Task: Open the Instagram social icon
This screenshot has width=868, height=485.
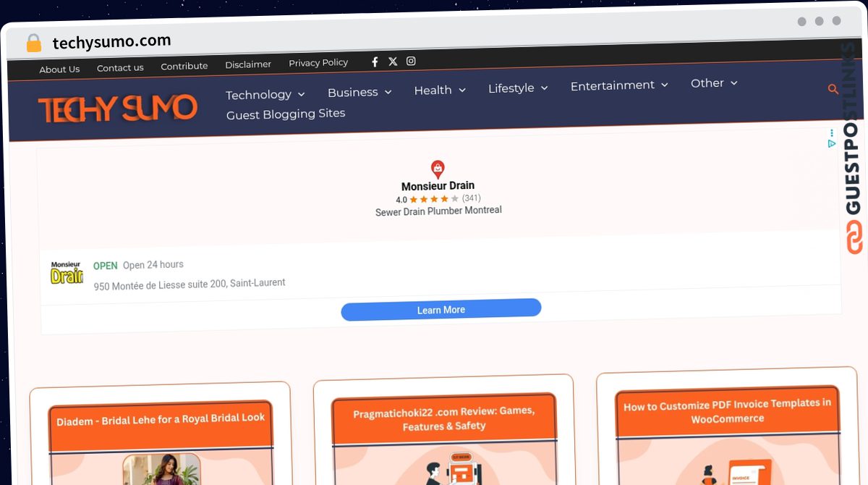Action: point(411,61)
